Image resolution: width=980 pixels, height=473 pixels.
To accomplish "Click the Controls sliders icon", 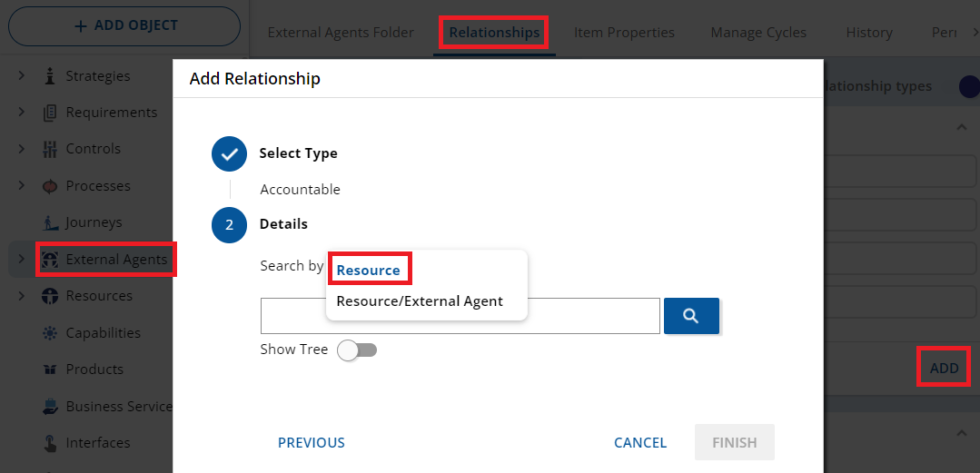I will tap(50, 149).
